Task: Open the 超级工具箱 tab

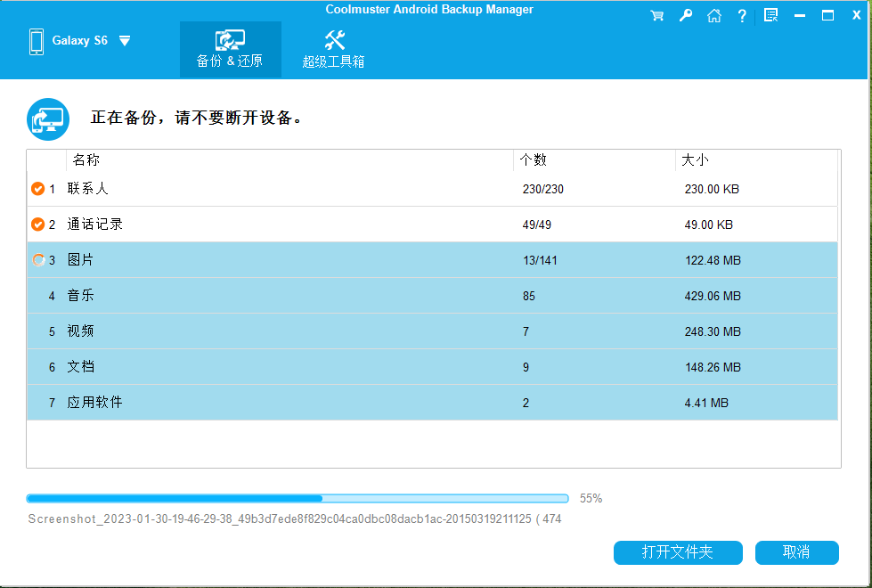Action: (333, 50)
